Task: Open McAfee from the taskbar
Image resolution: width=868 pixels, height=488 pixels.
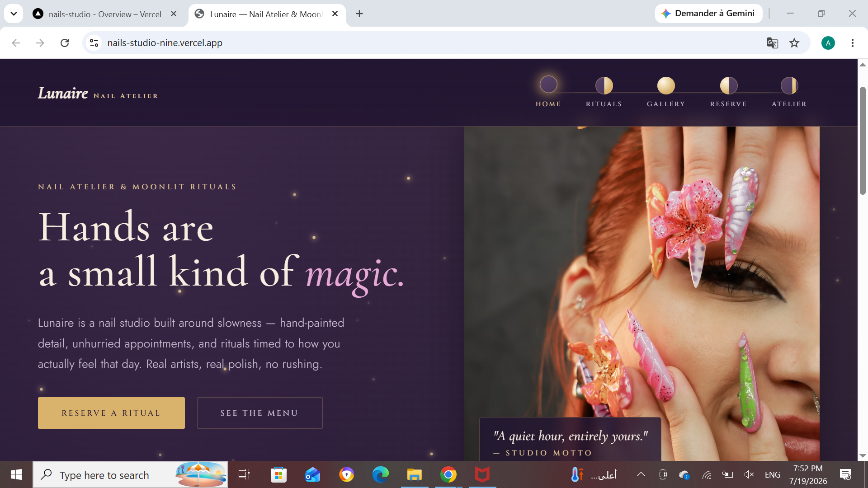Action: point(482,474)
